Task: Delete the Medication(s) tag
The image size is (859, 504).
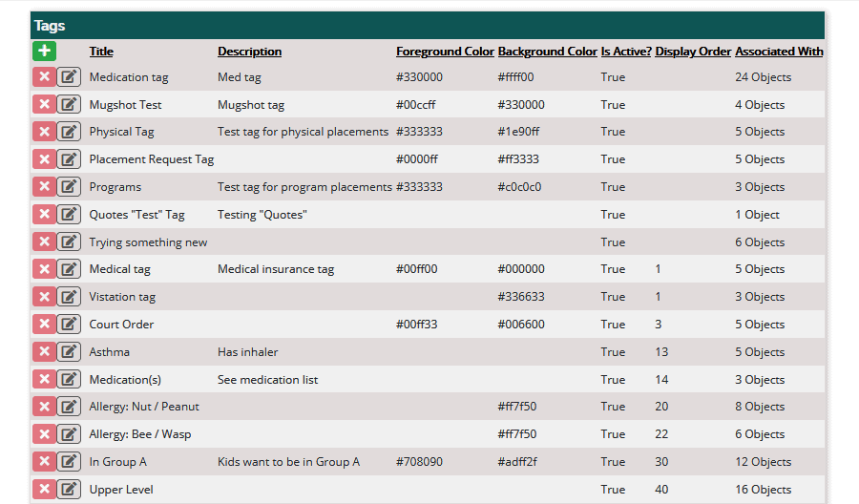Action: (44, 379)
